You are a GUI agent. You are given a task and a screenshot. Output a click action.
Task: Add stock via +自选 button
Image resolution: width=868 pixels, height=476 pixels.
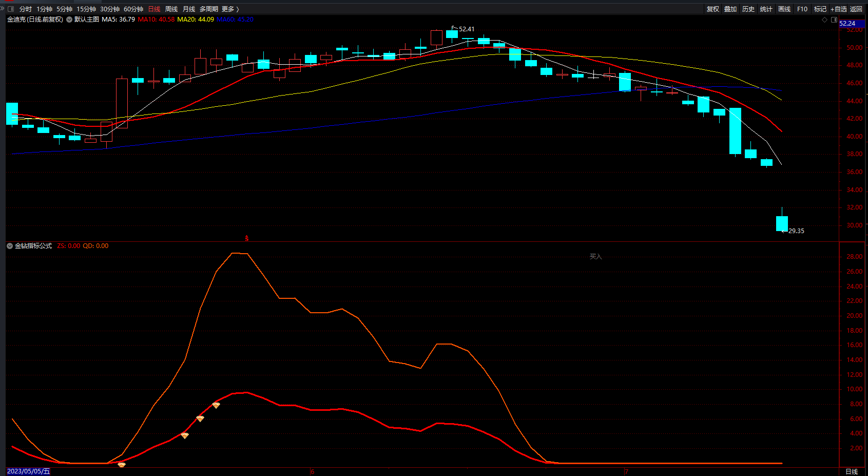coord(839,9)
